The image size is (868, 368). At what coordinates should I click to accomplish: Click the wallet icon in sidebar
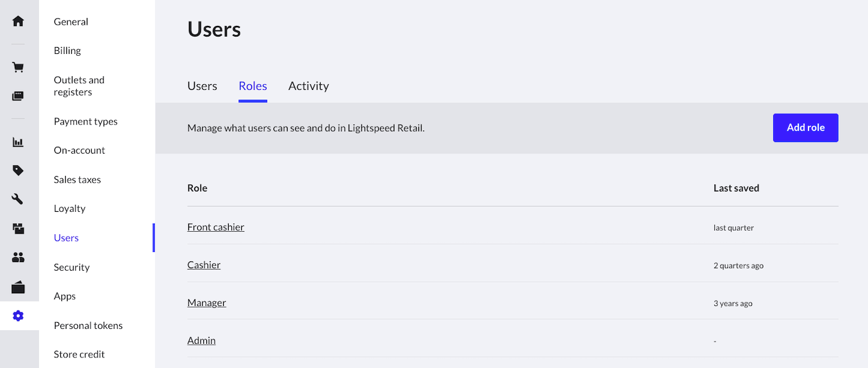pos(19,287)
